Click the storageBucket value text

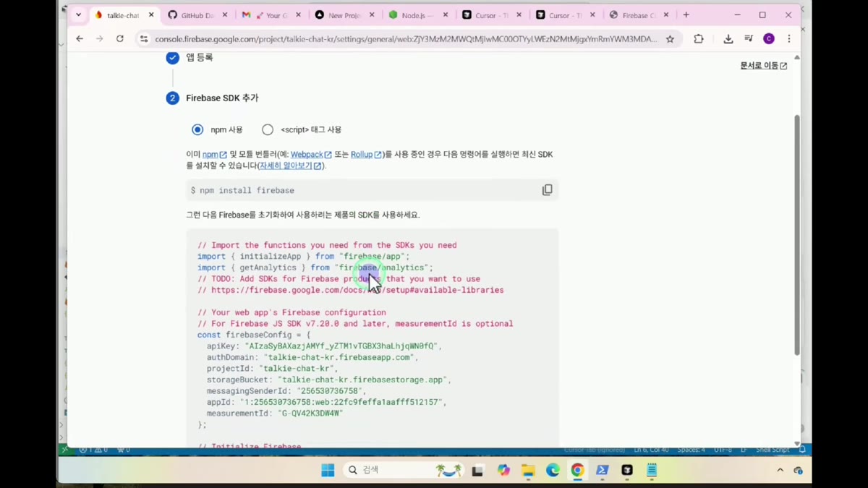tap(362, 380)
